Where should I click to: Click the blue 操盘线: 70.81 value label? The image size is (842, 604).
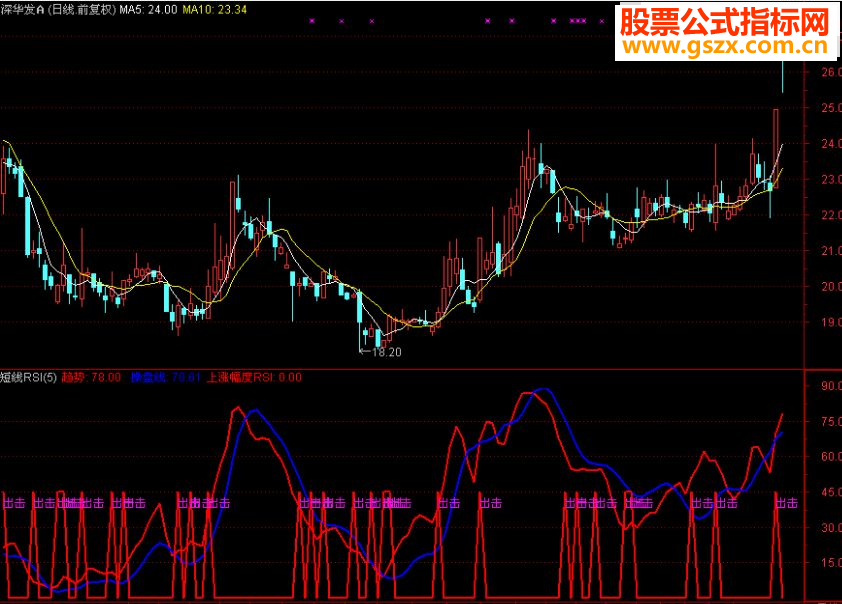[165, 377]
